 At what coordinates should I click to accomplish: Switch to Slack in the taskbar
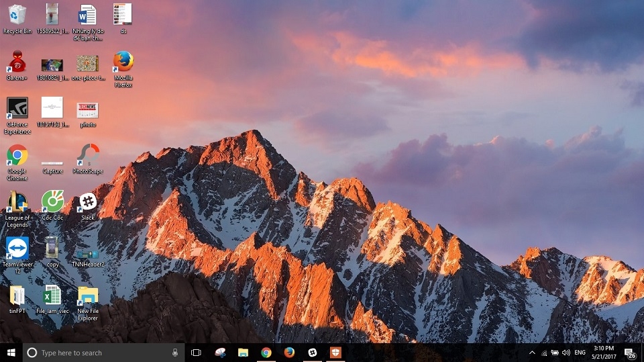click(313, 353)
